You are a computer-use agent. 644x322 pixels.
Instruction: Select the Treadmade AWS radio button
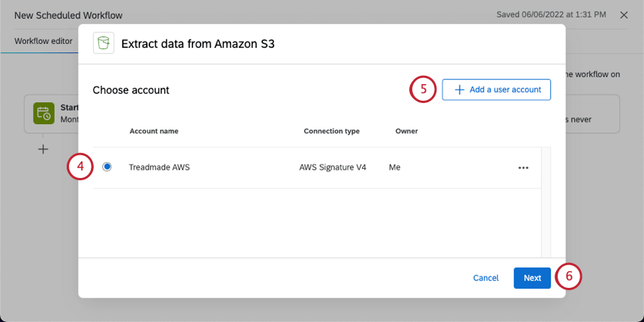pos(107,167)
